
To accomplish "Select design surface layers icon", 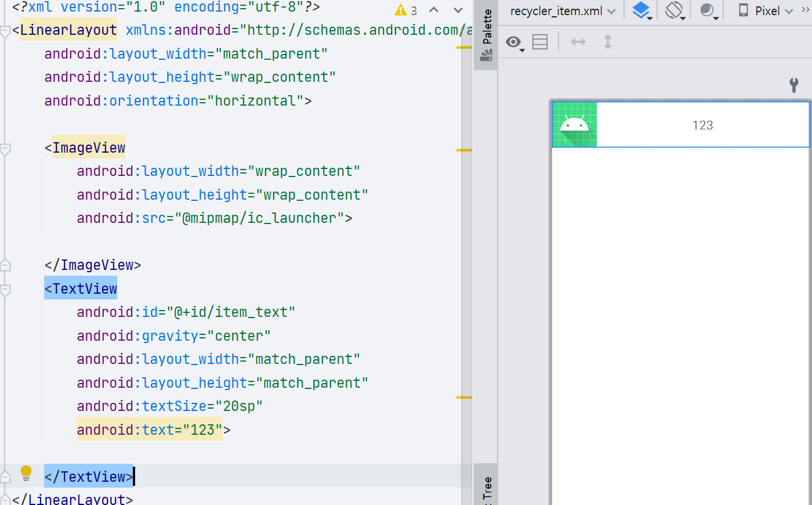I will click(641, 10).
